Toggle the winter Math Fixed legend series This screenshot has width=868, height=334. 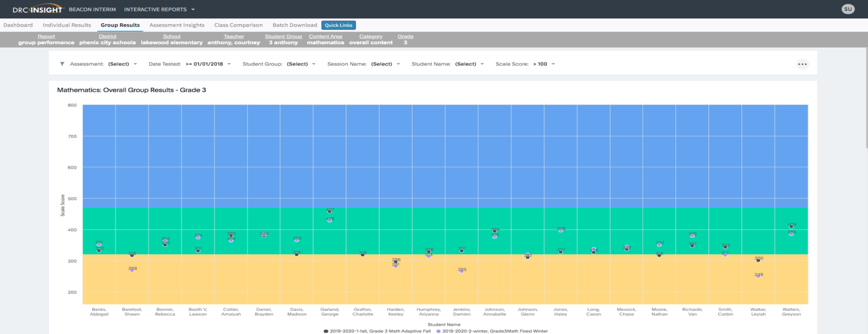pyautogui.click(x=492, y=331)
